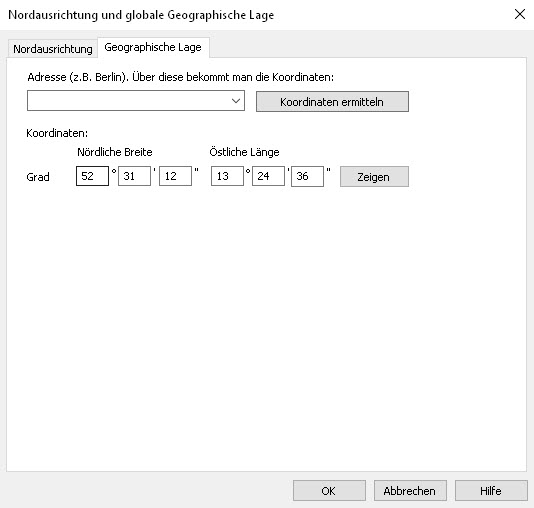Focus the latitude minutes field showing 31
The height and width of the screenshot is (508, 534).
pos(134,176)
